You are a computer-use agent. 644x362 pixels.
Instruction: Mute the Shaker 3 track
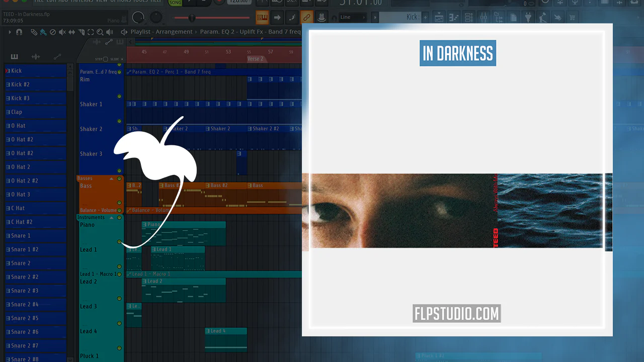pos(119,171)
